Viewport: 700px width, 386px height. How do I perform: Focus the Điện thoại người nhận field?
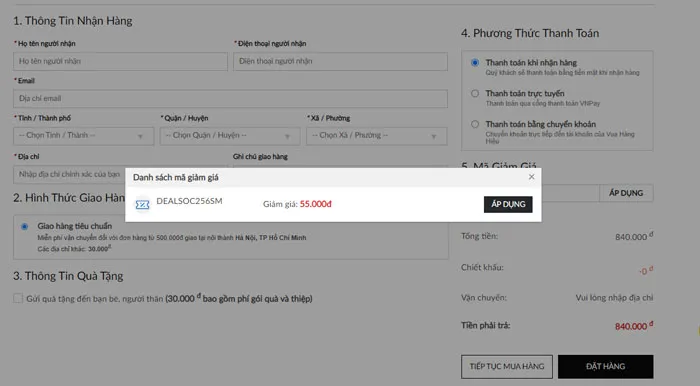point(340,61)
